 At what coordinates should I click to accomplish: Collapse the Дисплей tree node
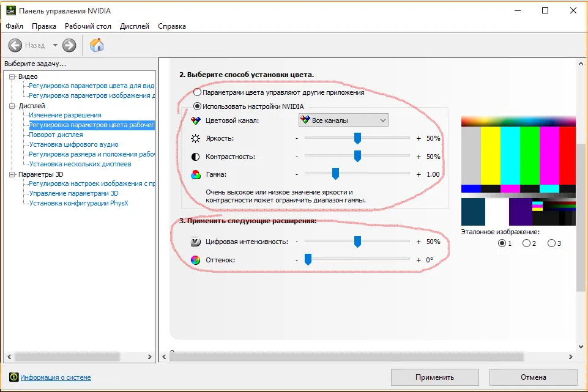click(x=12, y=106)
